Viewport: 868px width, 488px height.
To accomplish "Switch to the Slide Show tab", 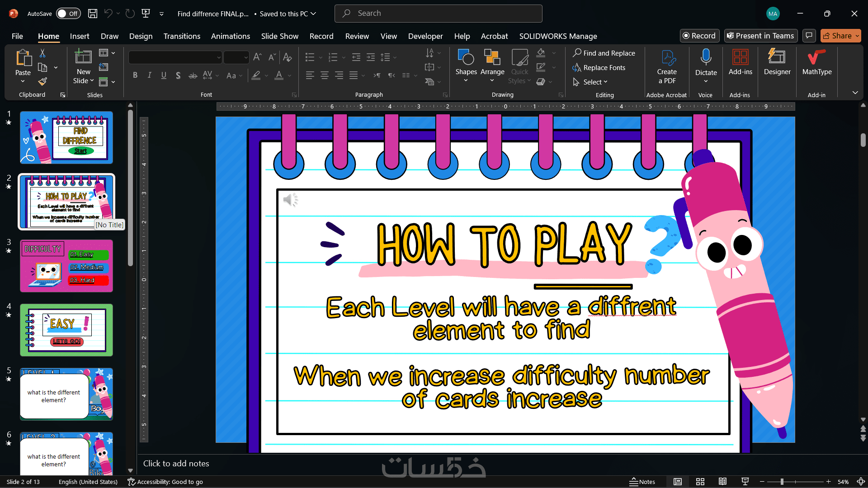I will 279,36.
